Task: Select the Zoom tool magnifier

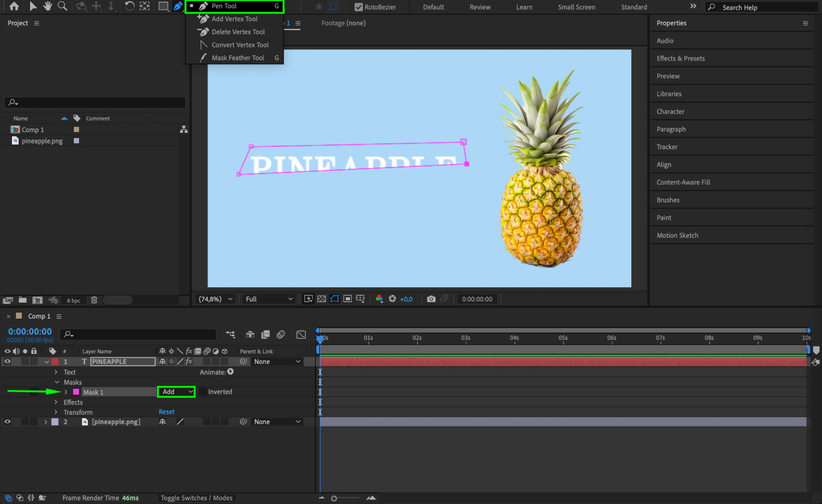Action: coord(63,6)
